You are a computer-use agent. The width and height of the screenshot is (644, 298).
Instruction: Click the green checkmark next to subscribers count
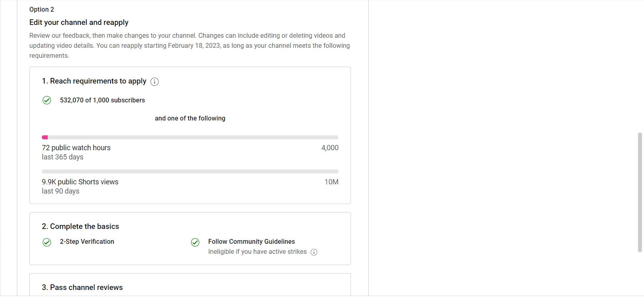tap(47, 100)
